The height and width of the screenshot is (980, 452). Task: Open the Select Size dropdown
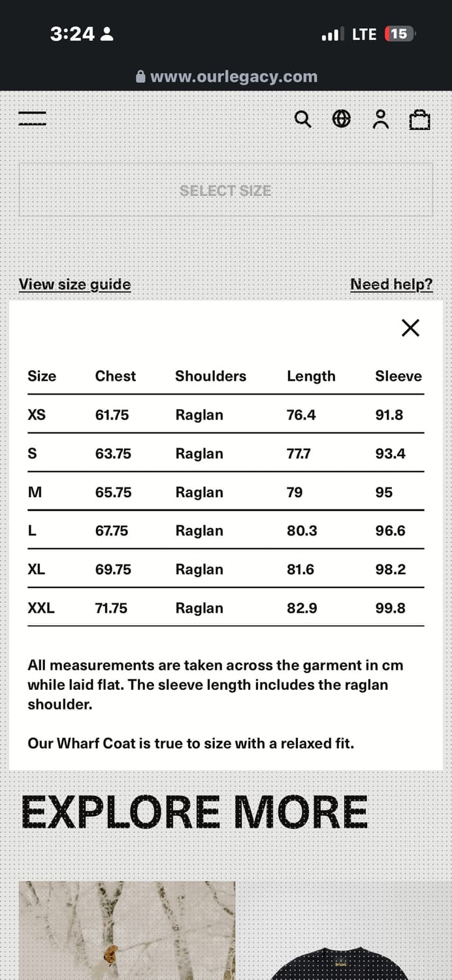[226, 190]
